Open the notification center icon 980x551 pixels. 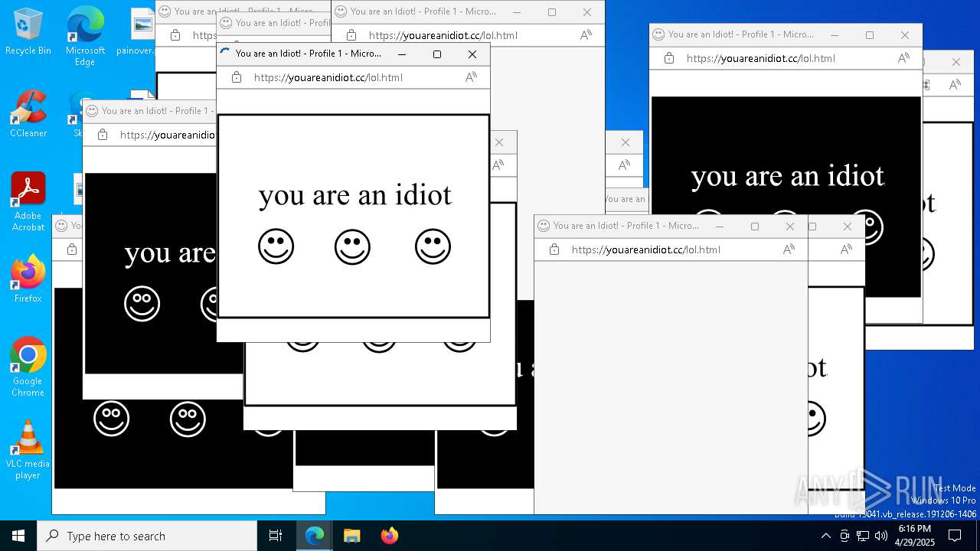[x=955, y=536]
